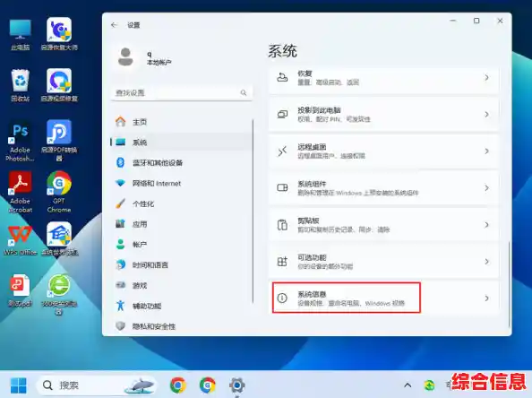
Task: Open 蓝牙和其他设备 settings
Action: pyautogui.click(x=182, y=162)
